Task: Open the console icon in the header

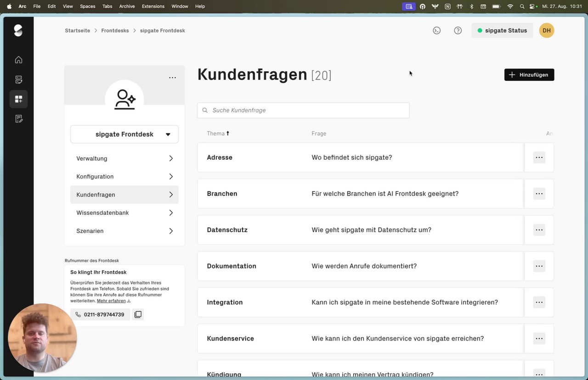Action: coord(437,30)
